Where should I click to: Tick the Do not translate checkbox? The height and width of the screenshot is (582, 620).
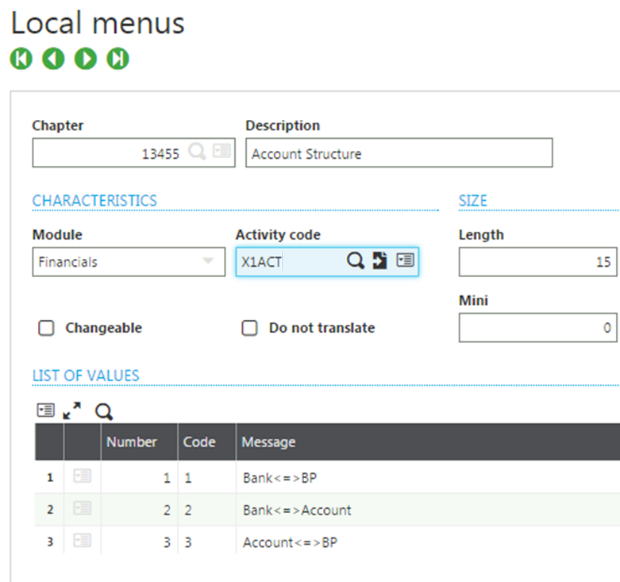point(250,328)
